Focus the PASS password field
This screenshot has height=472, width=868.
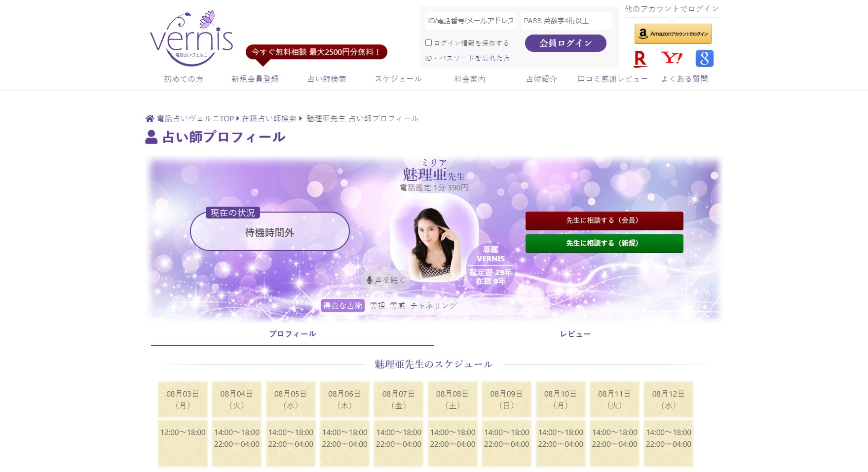click(566, 21)
